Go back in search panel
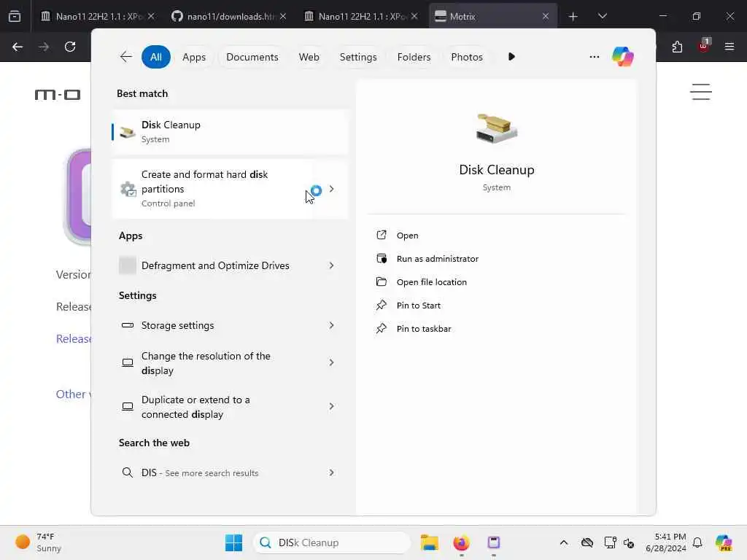Screen dimensions: 747x560 coord(125,57)
